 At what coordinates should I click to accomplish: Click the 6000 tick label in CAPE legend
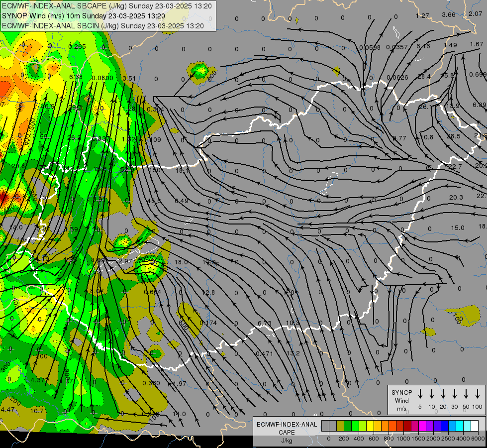tap(479, 439)
